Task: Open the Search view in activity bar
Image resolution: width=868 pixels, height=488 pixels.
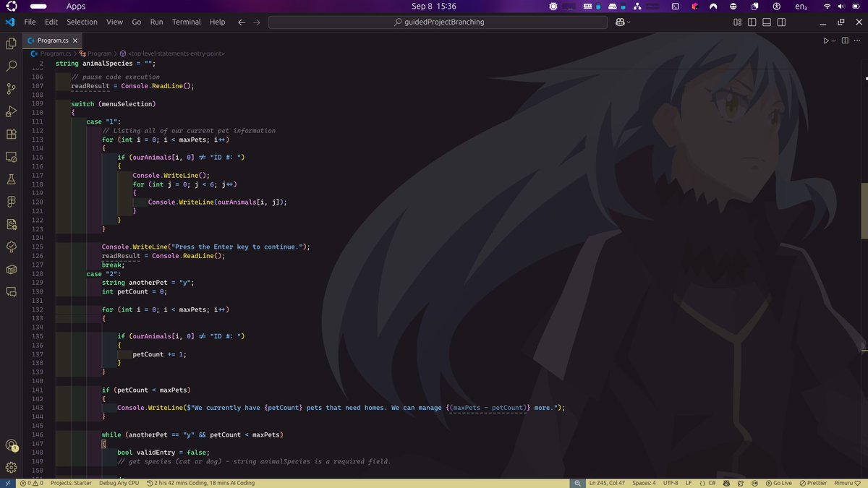Action: coord(11,66)
